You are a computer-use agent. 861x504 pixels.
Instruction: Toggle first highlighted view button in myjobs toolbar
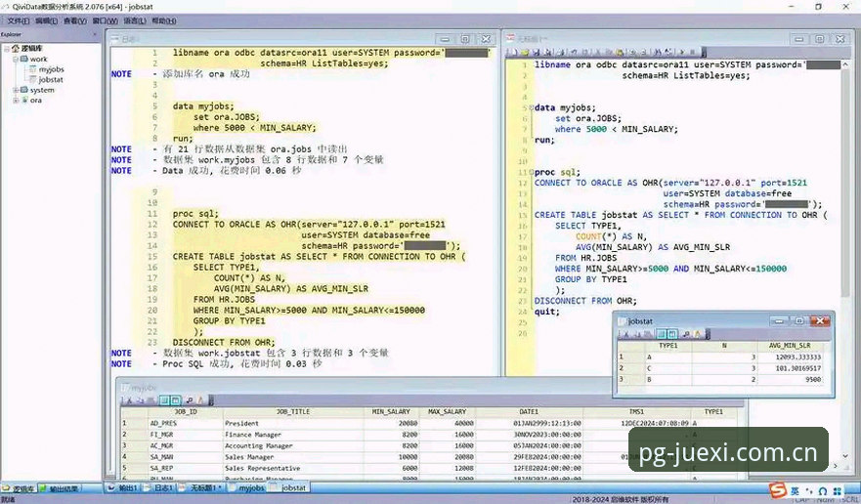click(x=165, y=400)
